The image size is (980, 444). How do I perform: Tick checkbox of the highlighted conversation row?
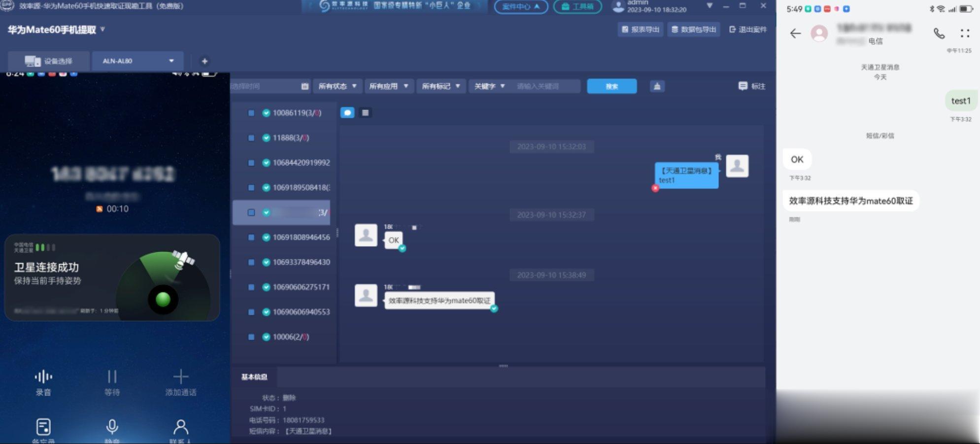251,212
